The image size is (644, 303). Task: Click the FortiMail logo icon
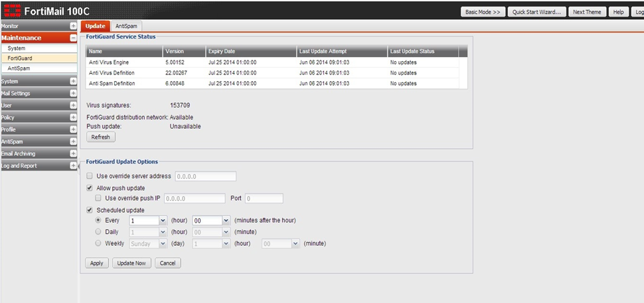tap(10, 11)
